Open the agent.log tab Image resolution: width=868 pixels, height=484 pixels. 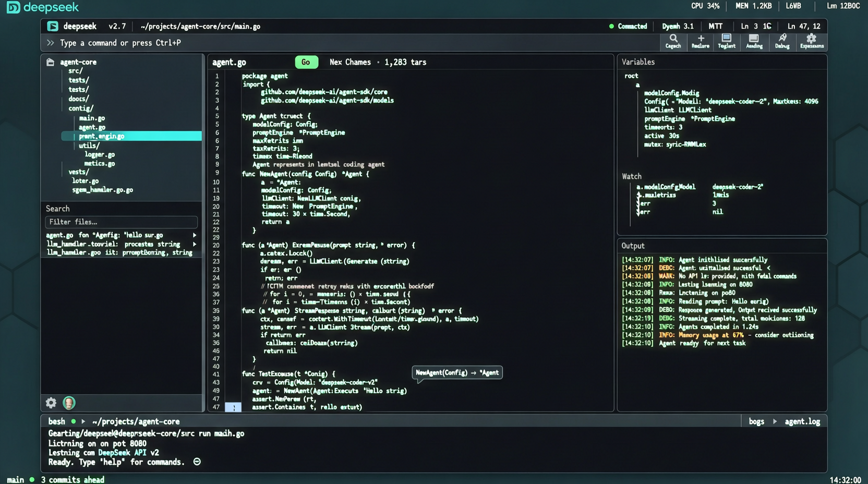click(802, 421)
